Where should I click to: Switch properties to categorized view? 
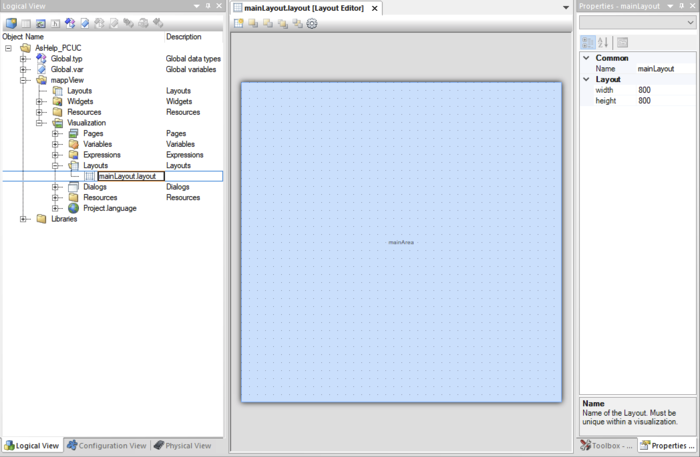tap(588, 42)
